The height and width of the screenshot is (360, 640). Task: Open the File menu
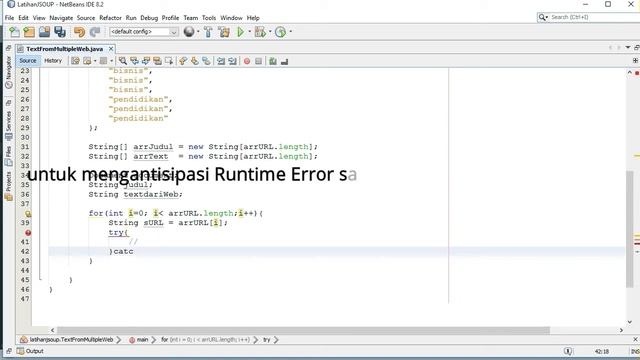(9, 18)
